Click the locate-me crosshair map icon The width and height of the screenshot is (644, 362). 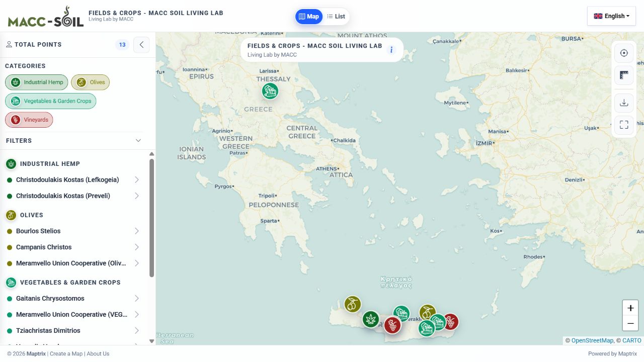click(624, 53)
